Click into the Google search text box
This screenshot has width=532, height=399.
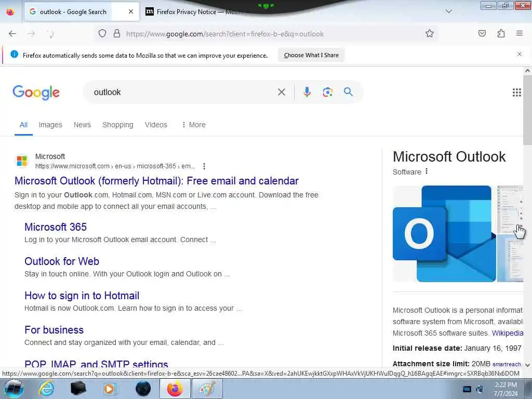click(183, 92)
